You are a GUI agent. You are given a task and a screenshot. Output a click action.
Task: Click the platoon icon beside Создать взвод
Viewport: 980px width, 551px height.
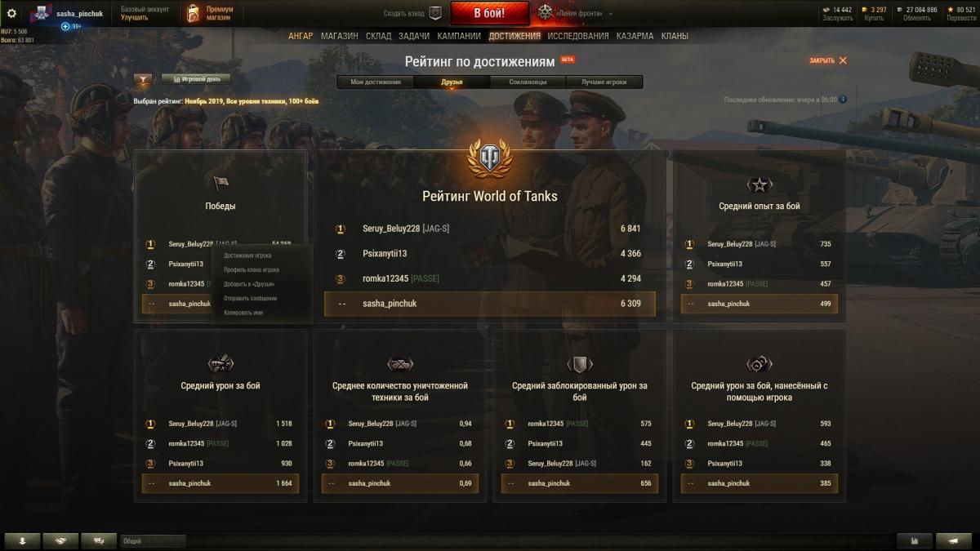pos(435,13)
